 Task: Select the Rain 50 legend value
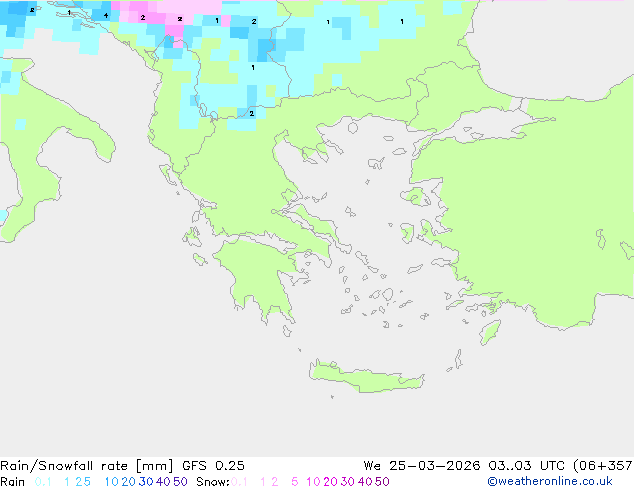[180, 482]
